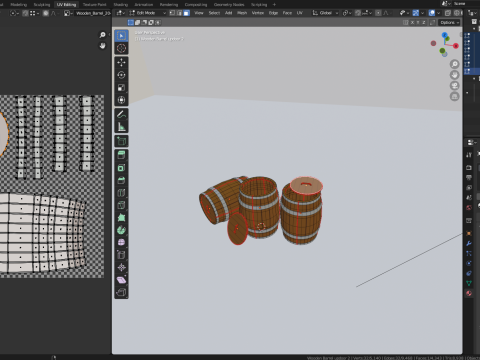480x360 pixels.
Task: Open the orange Object tab in Properties
Action: 469,233
